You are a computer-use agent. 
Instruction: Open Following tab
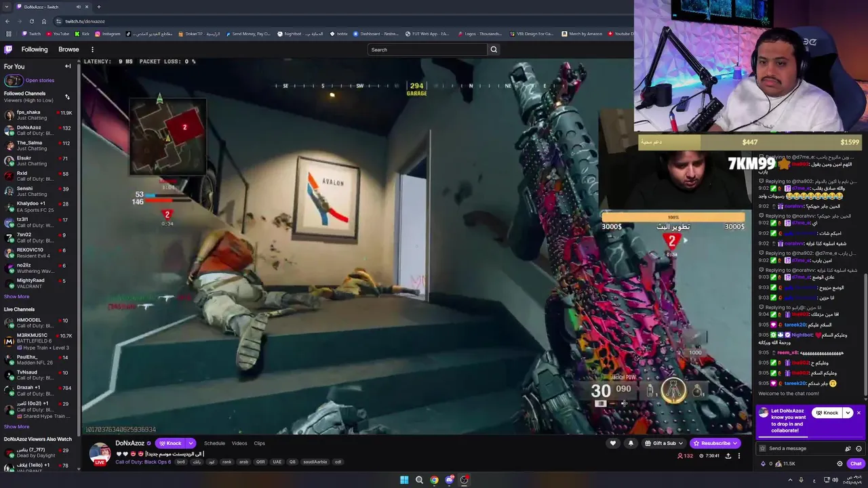[x=35, y=49]
